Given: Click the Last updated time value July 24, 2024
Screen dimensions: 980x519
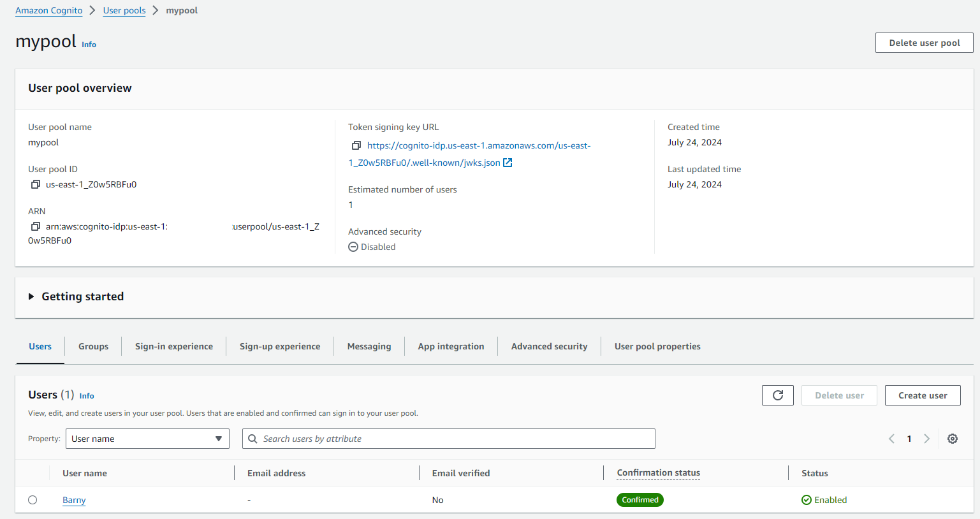Looking at the screenshot, I should tap(694, 184).
